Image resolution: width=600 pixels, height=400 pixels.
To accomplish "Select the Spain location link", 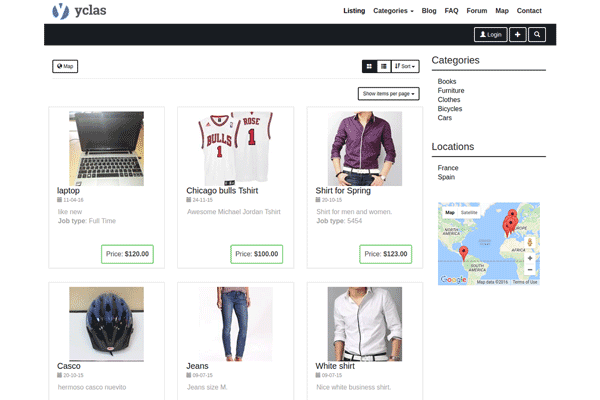I will coord(446,177).
